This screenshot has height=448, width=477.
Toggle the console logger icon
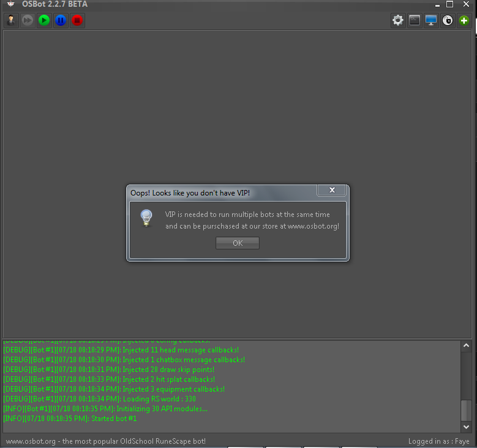click(415, 20)
